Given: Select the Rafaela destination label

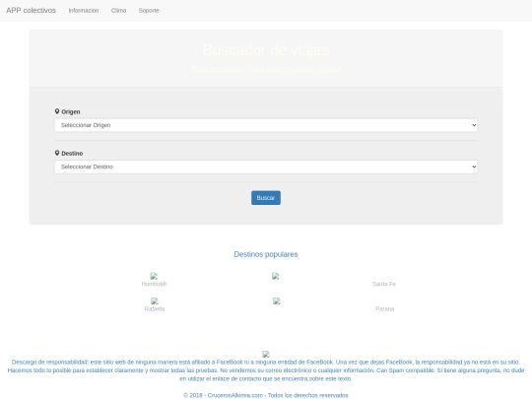Looking at the screenshot, I should (x=155, y=309).
